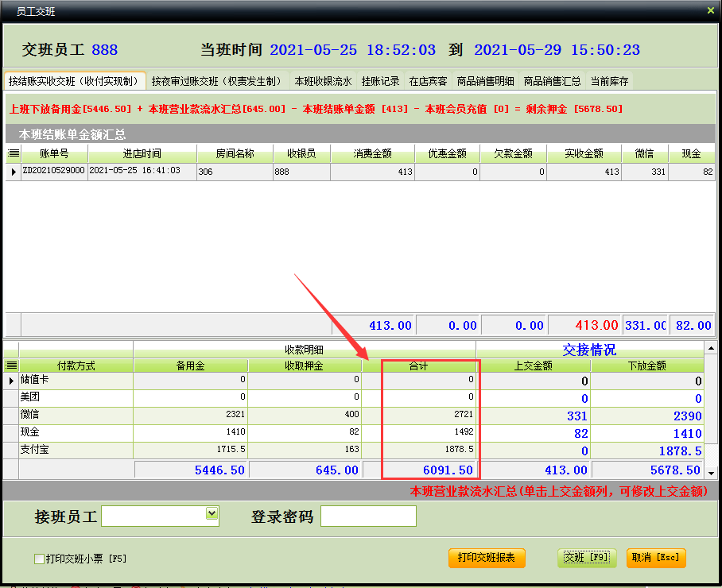Click the 房间名称 column header
722x588 pixels.
click(x=235, y=153)
